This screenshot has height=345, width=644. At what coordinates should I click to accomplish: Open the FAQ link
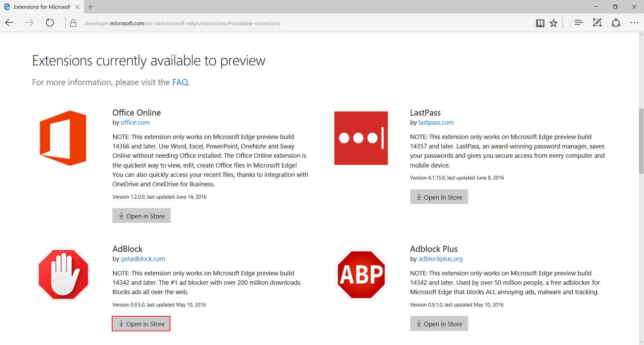coord(180,82)
